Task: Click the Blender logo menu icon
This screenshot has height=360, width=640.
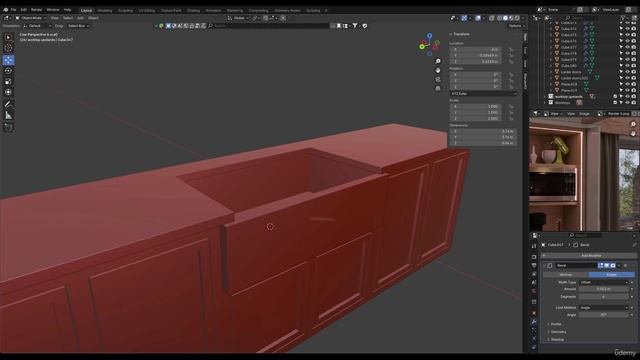Action: pos(5,10)
